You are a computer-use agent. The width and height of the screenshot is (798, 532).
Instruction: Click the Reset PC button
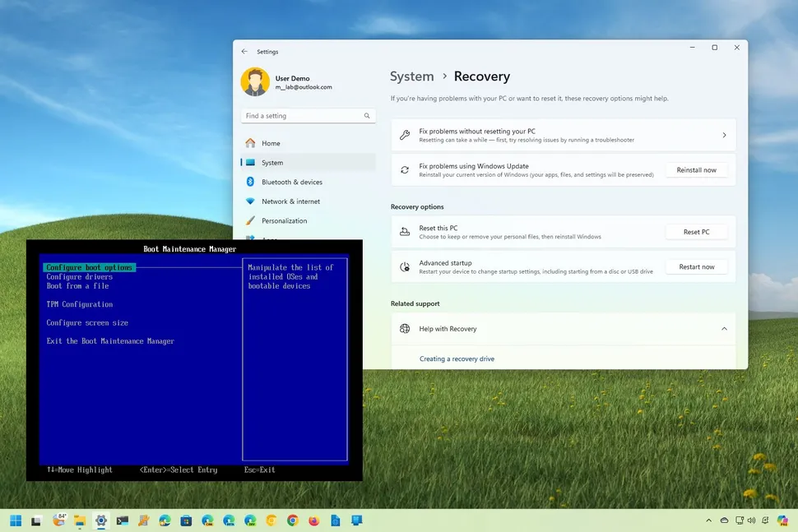pyautogui.click(x=696, y=232)
